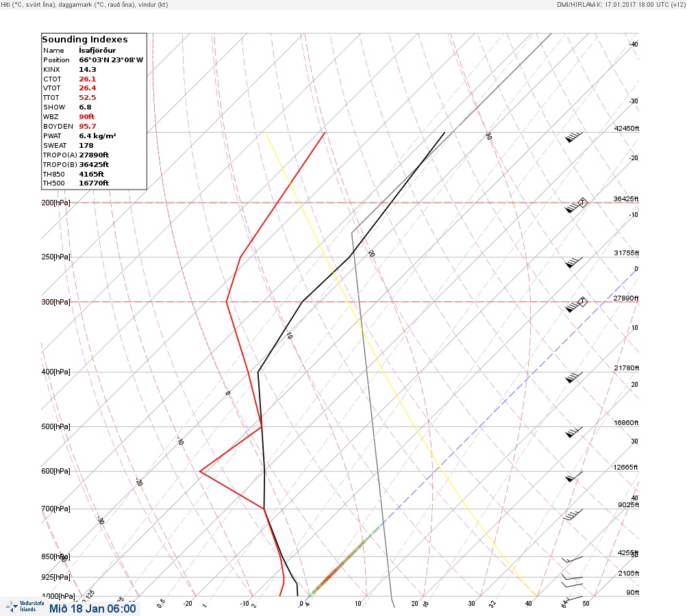Click the PWAT value 6.4 kg/m²
The height and width of the screenshot is (616, 687).
97,136
